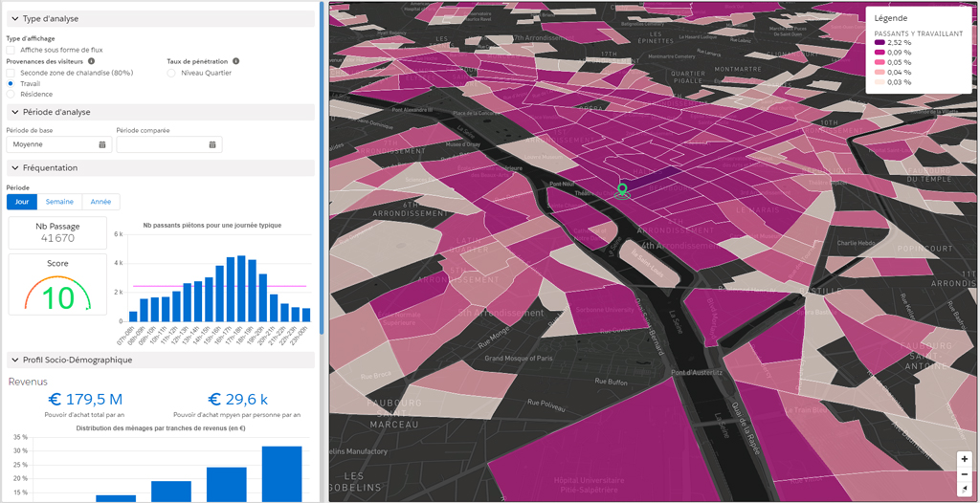Screen dimensions: 980x503
Task: Click the empty Période comparée field
Action: click(169, 144)
